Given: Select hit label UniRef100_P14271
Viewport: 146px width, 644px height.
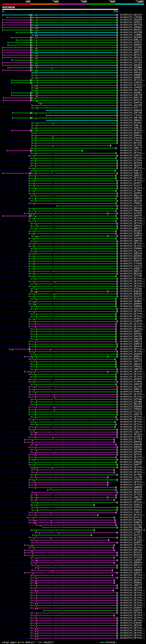Looking at the screenshot, I should point(131,186).
